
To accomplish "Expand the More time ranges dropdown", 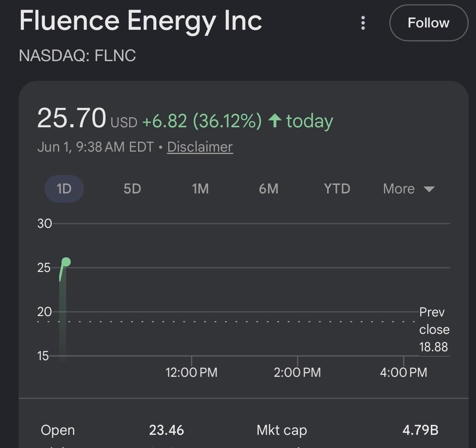I will [x=409, y=189].
